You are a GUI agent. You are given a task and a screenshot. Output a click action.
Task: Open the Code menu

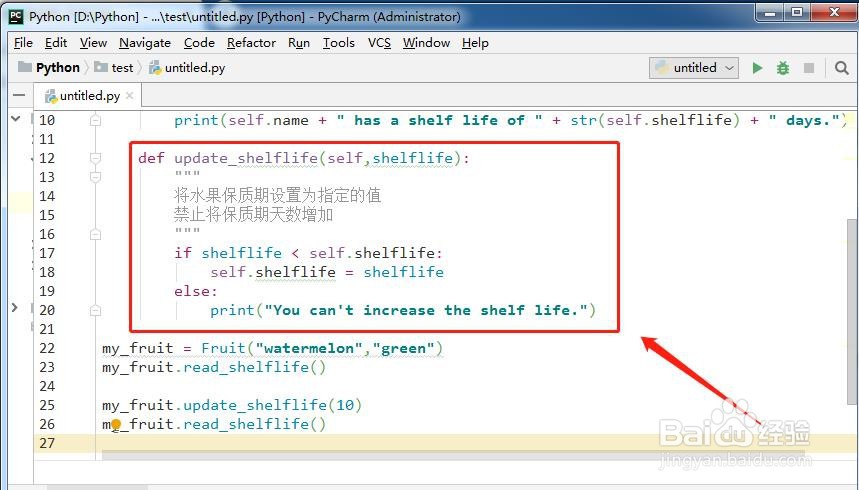coord(199,43)
